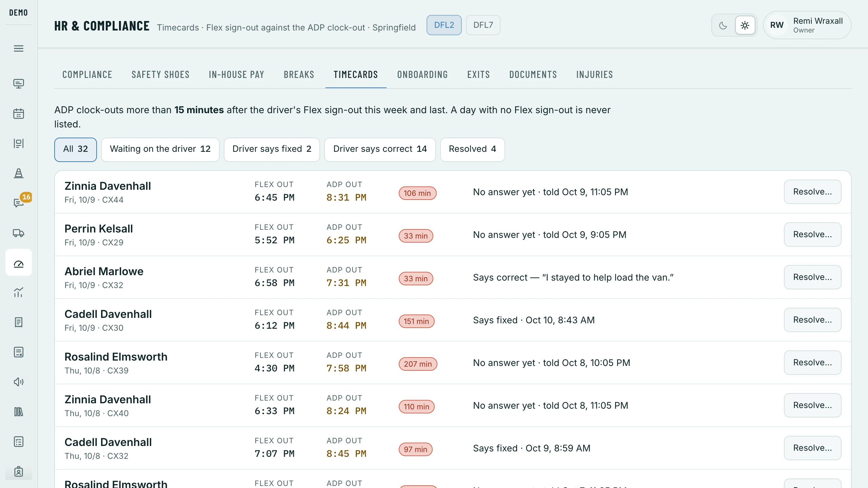Open the Breaks tab
This screenshot has width=868, height=488.
click(x=299, y=75)
